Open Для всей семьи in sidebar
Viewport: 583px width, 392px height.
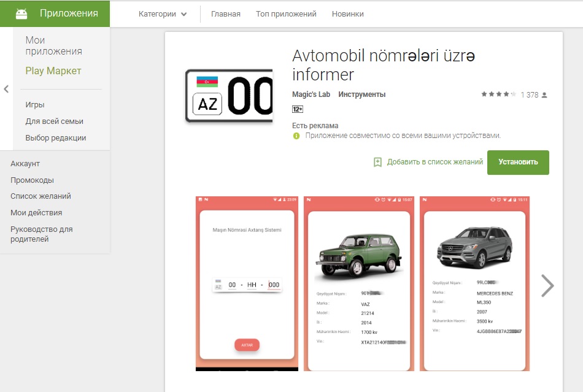click(x=54, y=121)
